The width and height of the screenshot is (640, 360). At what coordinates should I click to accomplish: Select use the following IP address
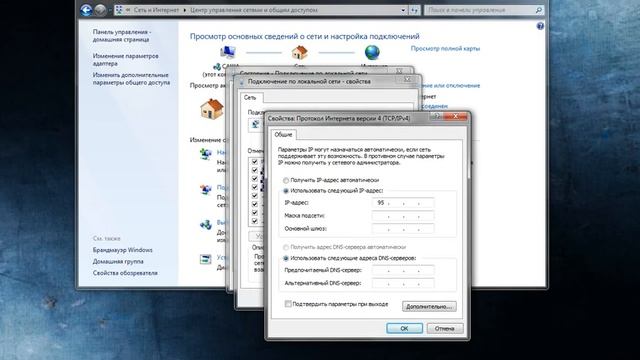click(x=286, y=191)
